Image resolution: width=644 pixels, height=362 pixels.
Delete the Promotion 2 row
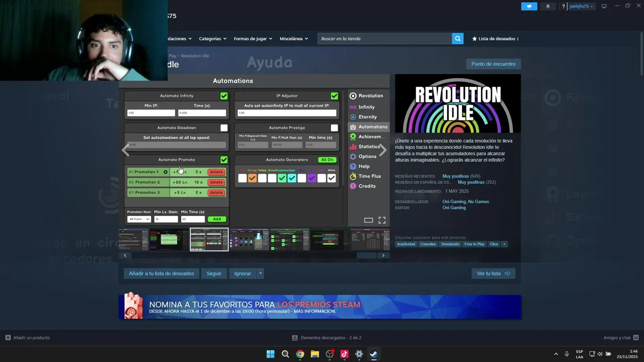coord(216,183)
